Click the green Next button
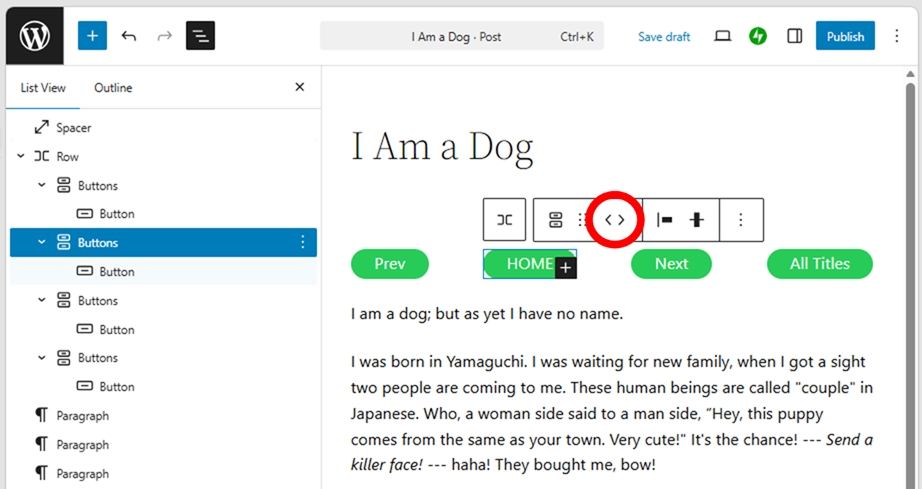This screenshot has width=922, height=489. (671, 264)
